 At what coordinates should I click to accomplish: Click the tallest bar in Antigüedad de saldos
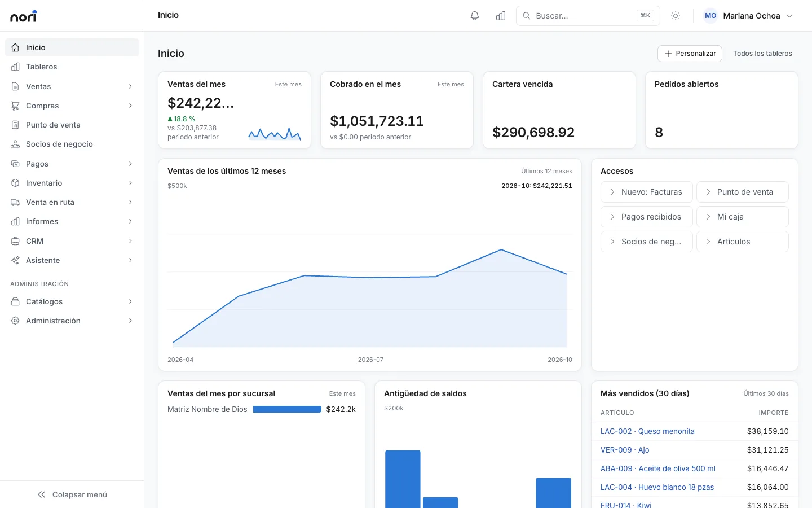tap(403, 479)
